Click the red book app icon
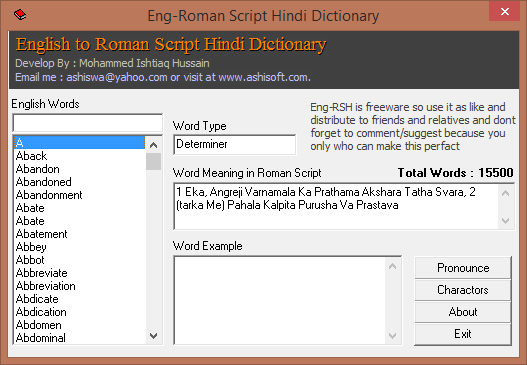The width and height of the screenshot is (527, 365). (20, 15)
